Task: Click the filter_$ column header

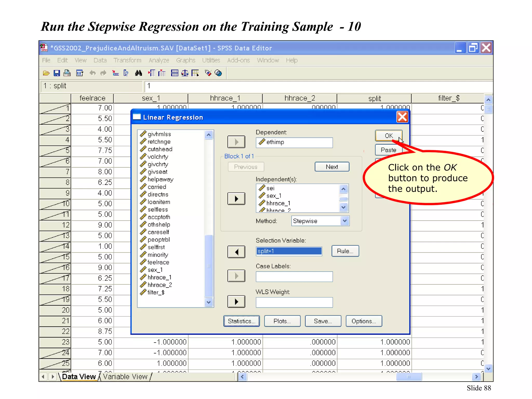Action: click(448, 98)
